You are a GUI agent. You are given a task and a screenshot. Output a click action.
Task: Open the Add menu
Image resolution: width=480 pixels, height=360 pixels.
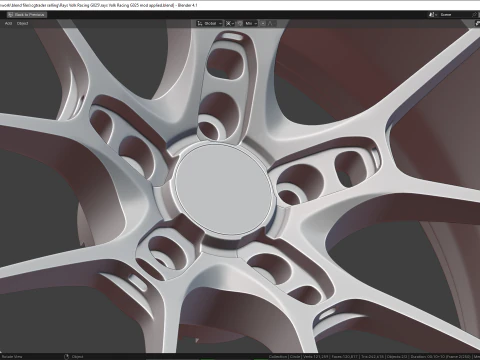tap(8, 23)
